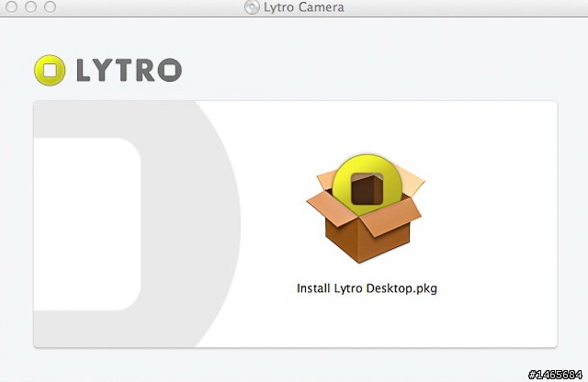Click the "Lytro Camera" window title text
This screenshot has height=382, width=588.
304,7
